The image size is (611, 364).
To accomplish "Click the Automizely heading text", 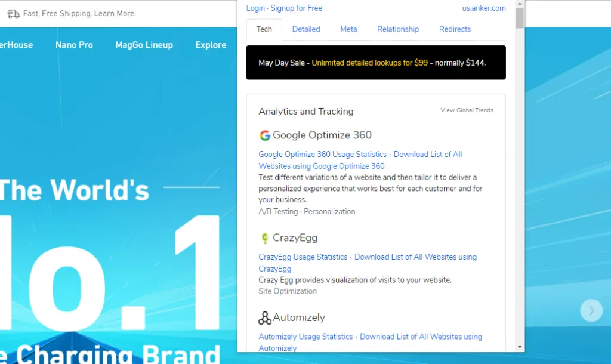I will click(x=299, y=318).
